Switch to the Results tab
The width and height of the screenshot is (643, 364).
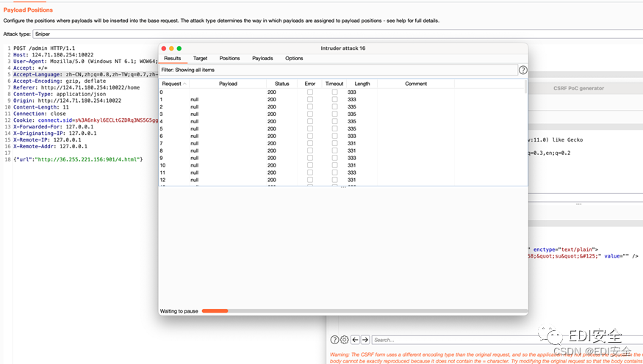(172, 58)
